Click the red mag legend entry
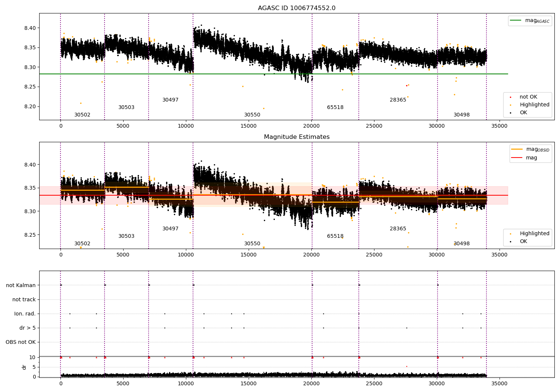The height and width of the screenshot is (392, 560). pyautogui.click(x=524, y=158)
